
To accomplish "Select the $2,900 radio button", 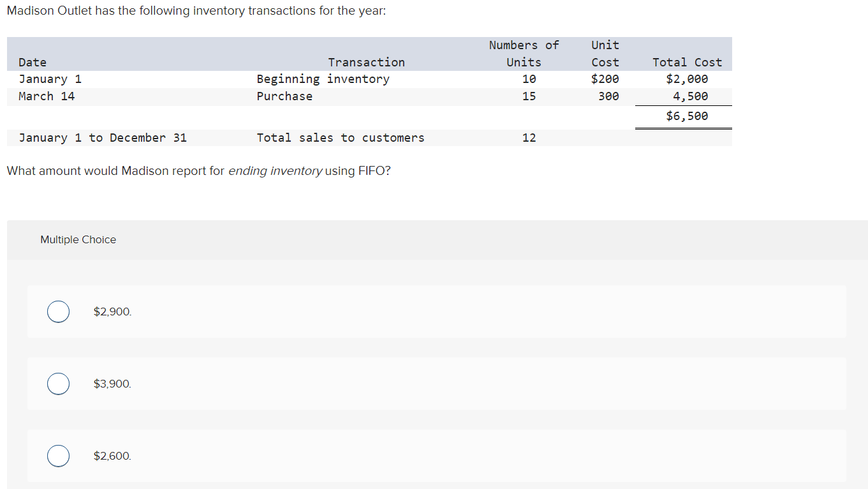I will coord(59,312).
